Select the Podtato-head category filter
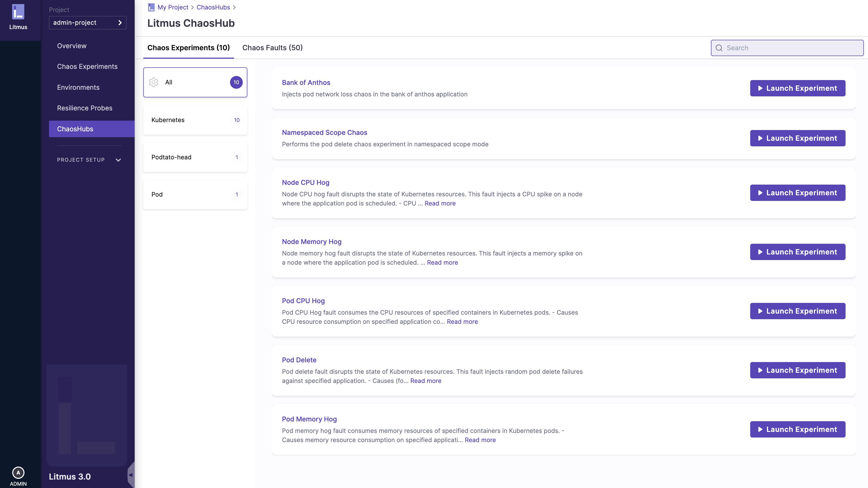 point(195,157)
